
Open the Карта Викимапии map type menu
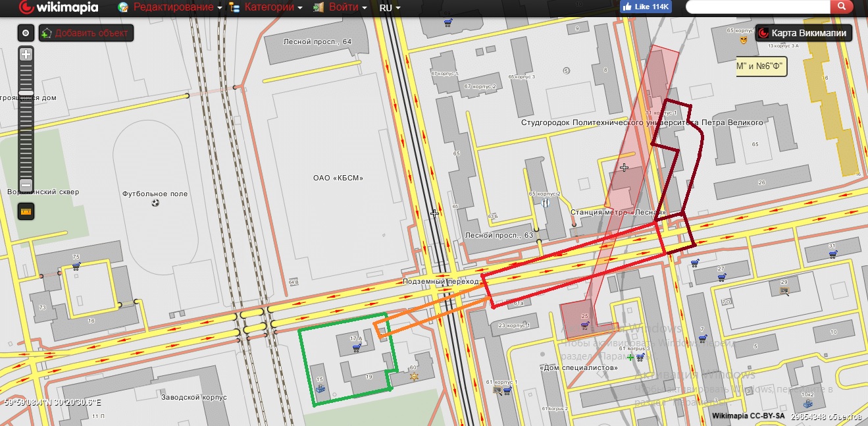tap(804, 33)
